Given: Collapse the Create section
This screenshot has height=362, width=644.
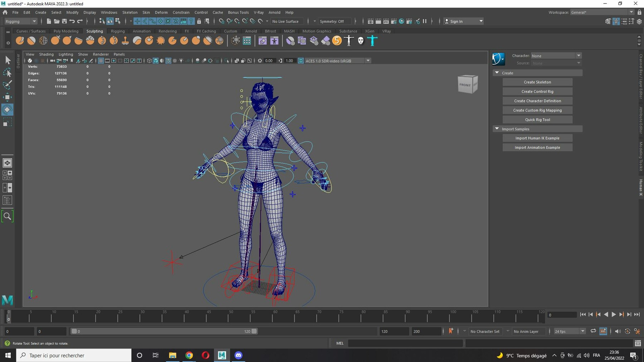Looking at the screenshot, I should point(497,73).
